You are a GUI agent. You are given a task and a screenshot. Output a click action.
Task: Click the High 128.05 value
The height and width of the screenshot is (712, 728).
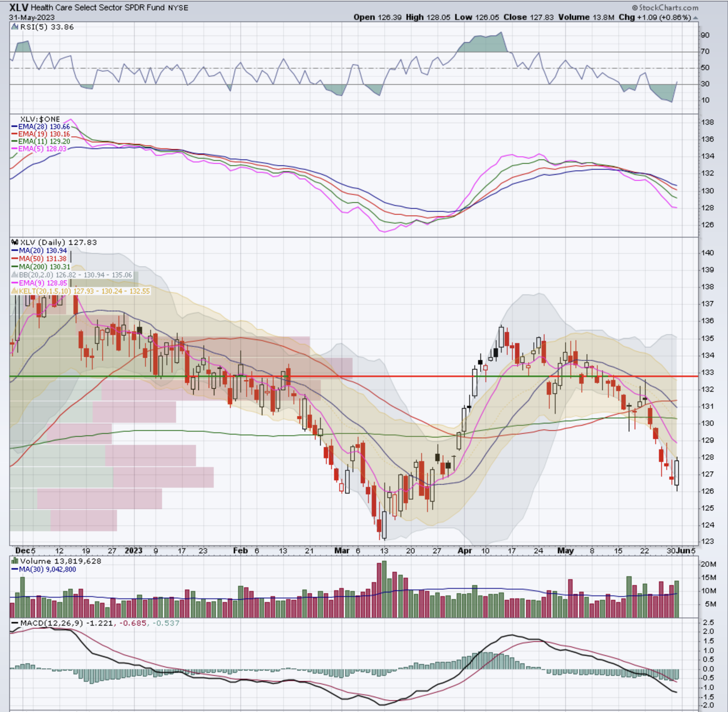pos(428,17)
